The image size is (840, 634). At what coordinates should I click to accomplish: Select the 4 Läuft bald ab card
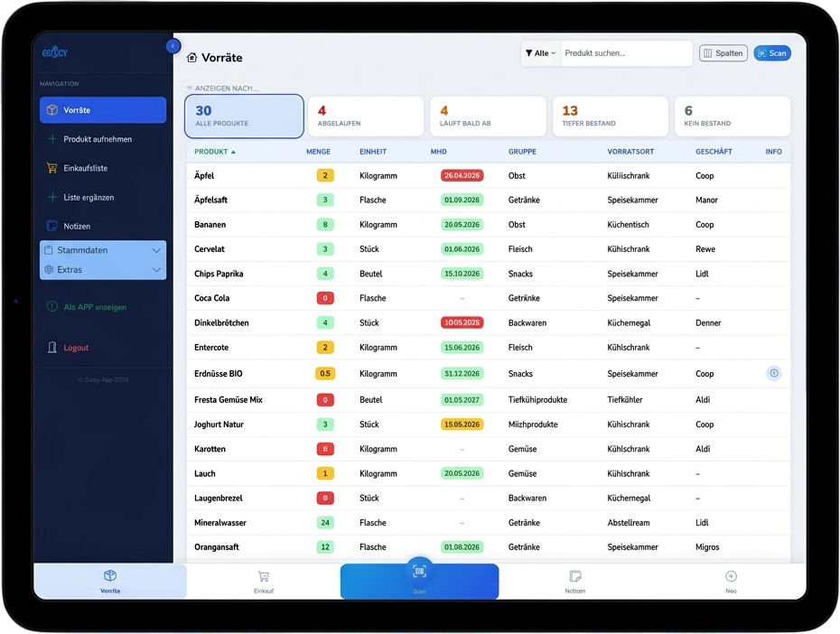click(488, 117)
